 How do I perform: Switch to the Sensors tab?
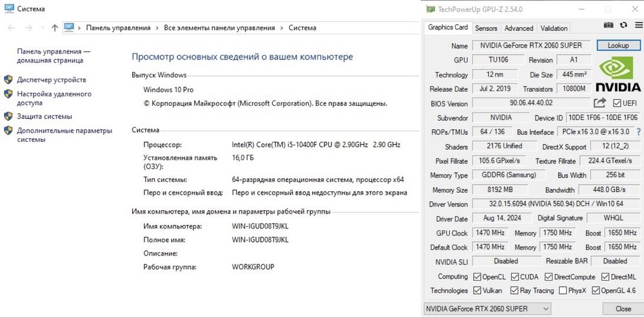[x=486, y=28]
